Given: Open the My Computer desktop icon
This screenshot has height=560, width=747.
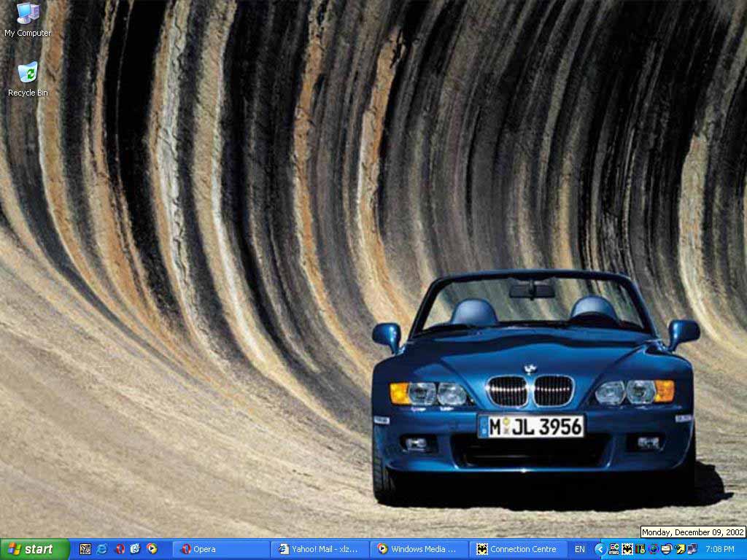Looking at the screenshot, I should (x=28, y=20).
